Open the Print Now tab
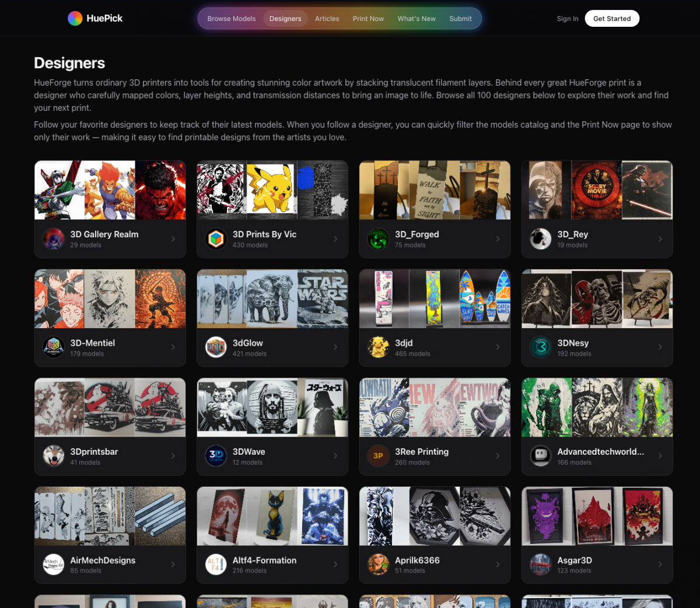Viewport: 700px width, 608px height. [368, 19]
